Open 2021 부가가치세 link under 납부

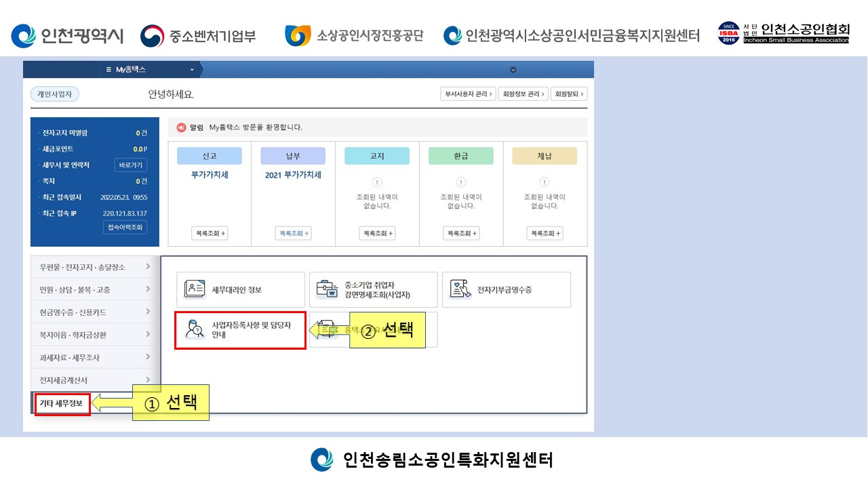tap(293, 175)
